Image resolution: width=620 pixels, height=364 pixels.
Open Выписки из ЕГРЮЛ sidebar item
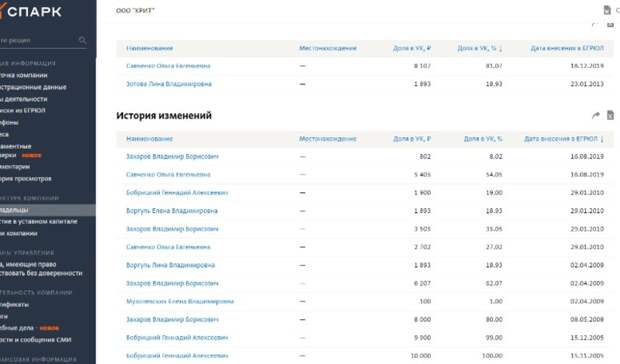(23, 111)
